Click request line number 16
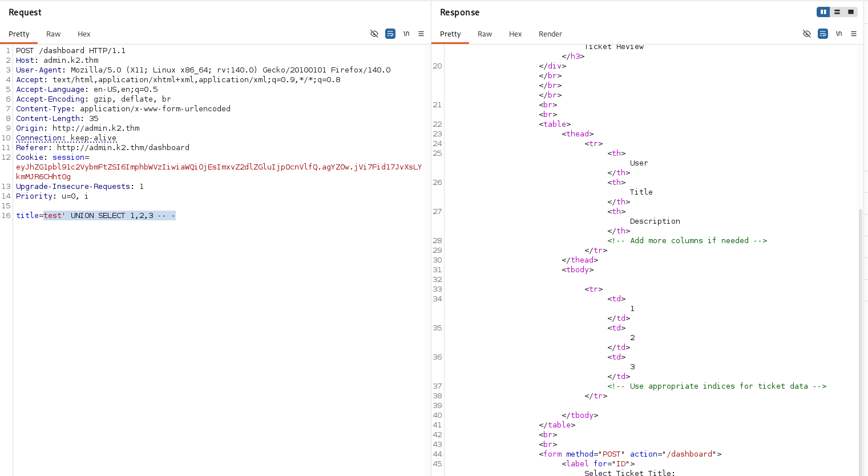Viewport: 868px width, 476px height. click(6, 215)
